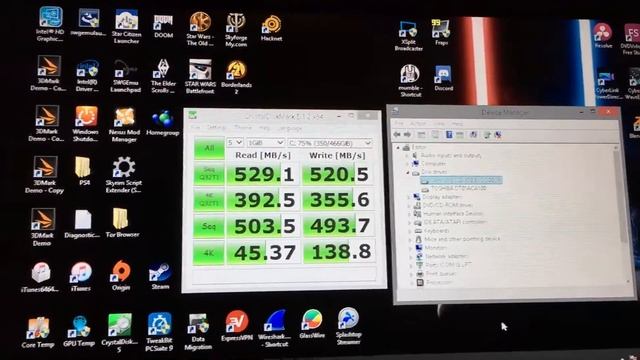Launch Star Citizen Launcher from the desktop

coord(126,27)
